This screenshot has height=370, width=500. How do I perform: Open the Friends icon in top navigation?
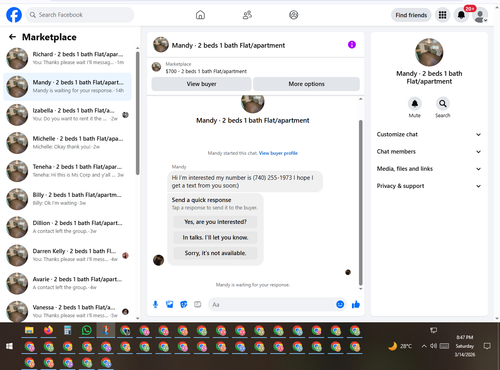coord(247,15)
